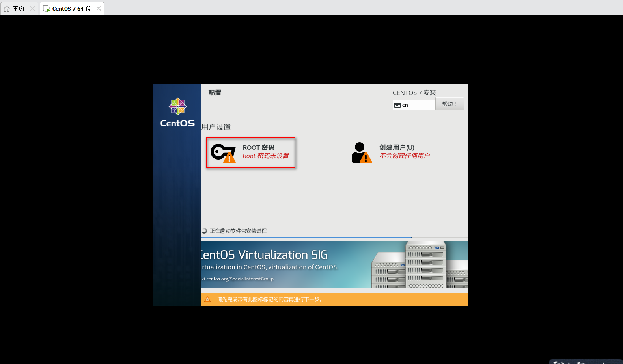Click the create user person icon
Viewport: 623px width, 364px height.
[x=362, y=153]
